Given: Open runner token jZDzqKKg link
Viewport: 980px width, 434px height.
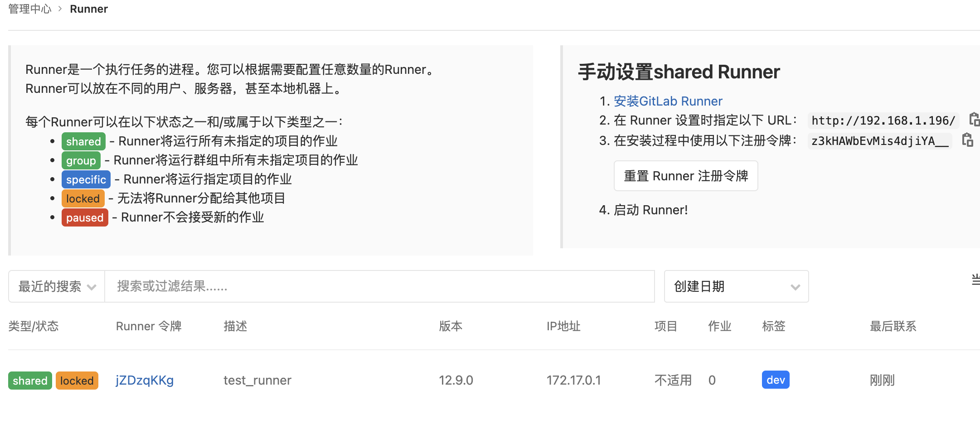Looking at the screenshot, I should (145, 380).
